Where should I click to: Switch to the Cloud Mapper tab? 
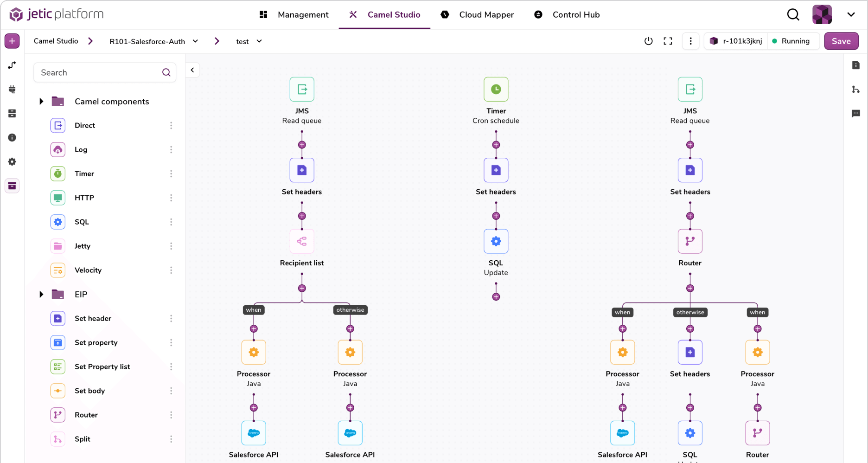[486, 14]
